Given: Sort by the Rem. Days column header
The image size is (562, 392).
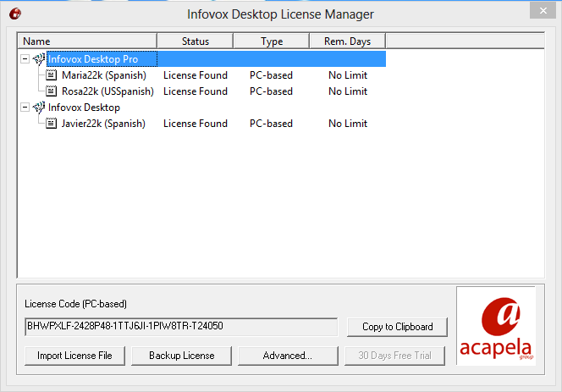Looking at the screenshot, I should point(347,41).
